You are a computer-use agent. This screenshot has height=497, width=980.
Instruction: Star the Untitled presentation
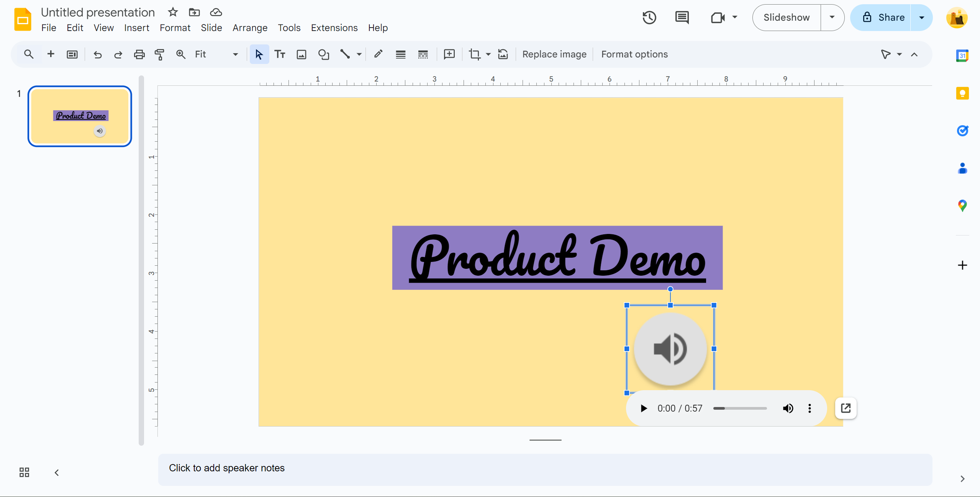[173, 12]
